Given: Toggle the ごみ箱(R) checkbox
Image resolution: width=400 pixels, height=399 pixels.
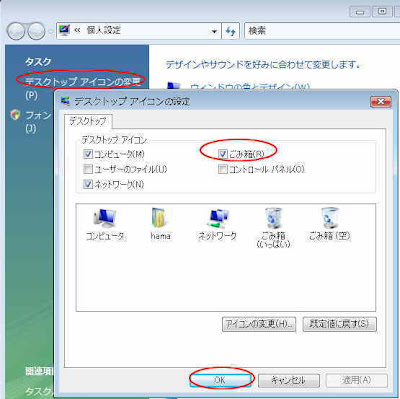Looking at the screenshot, I should (x=223, y=154).
